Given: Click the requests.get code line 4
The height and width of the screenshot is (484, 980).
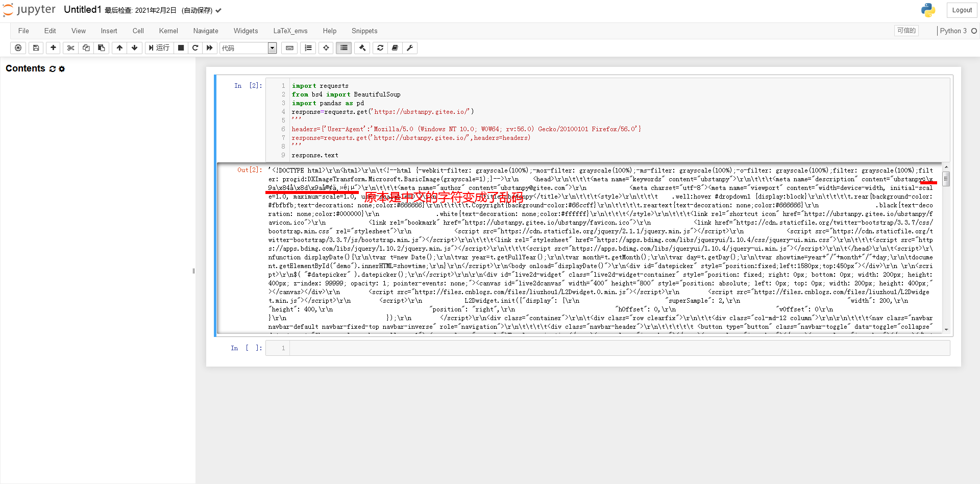Looking at the screenshot, I should tap(383, 112).
